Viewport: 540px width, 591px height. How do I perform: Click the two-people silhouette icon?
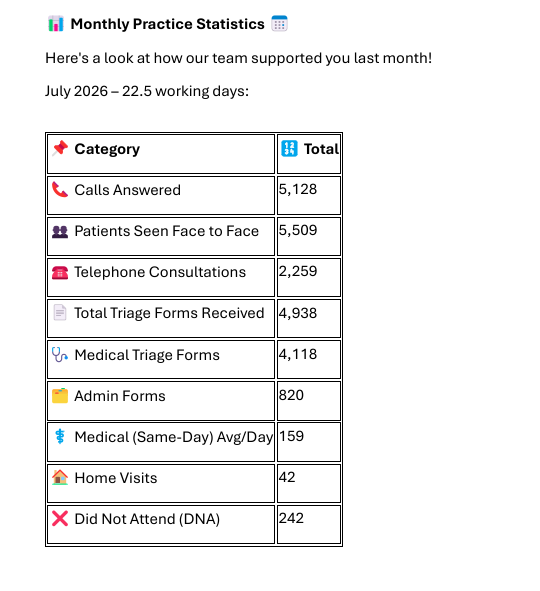pos(60,231)
